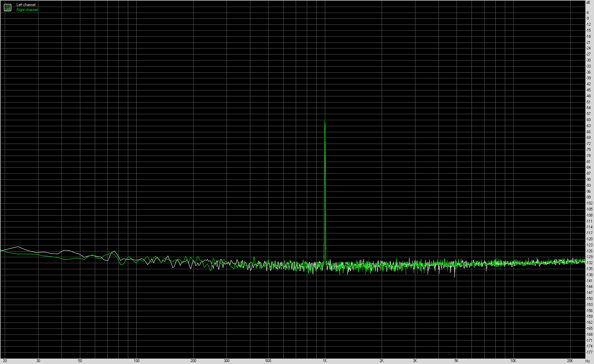Viewport: 594px width, 364px height.
Task: Click the '10K' frequency axis label
Action: [x=513, y=361]
